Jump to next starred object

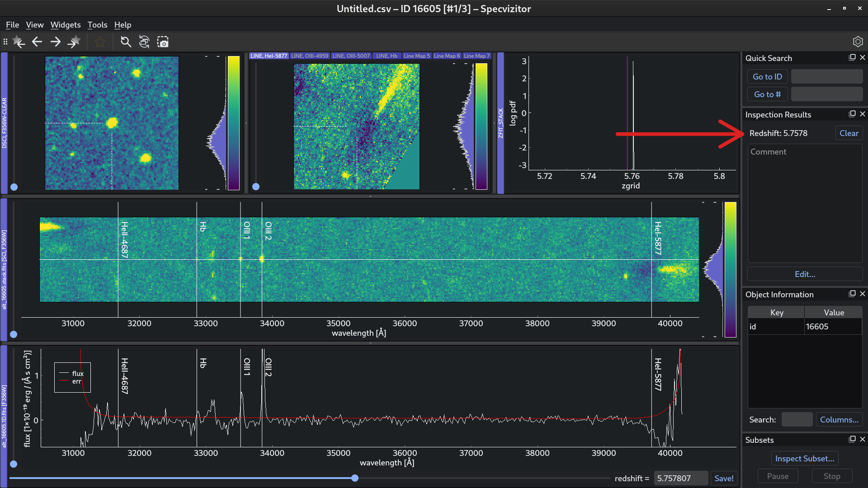[x=74, y=42]
